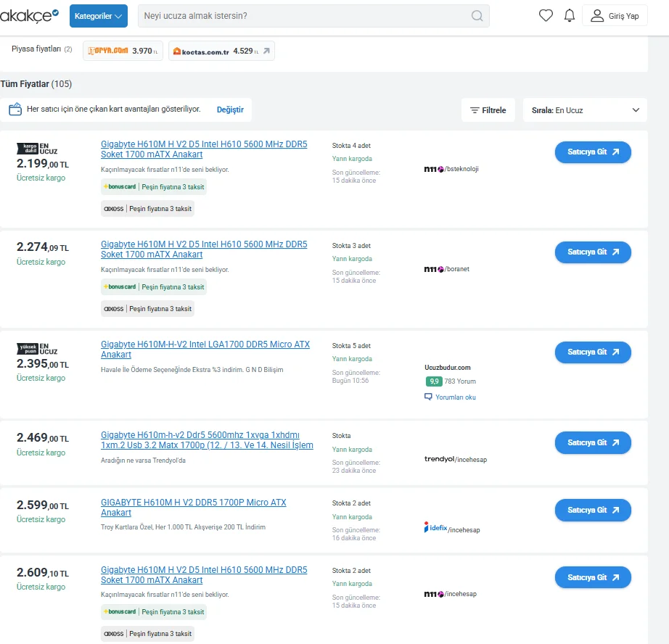Click the axess badge in the n11 incehesap offer
Image resolution: width=669 pixels, height=644 pixels.
pyautogui.click(x=147, y=634)
